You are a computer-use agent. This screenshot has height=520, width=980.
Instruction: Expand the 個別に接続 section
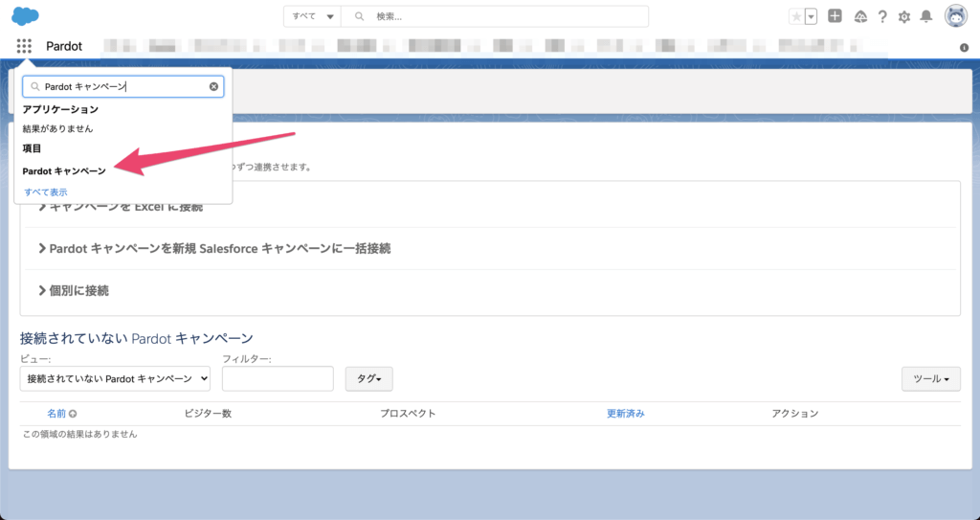pos(73,290)
